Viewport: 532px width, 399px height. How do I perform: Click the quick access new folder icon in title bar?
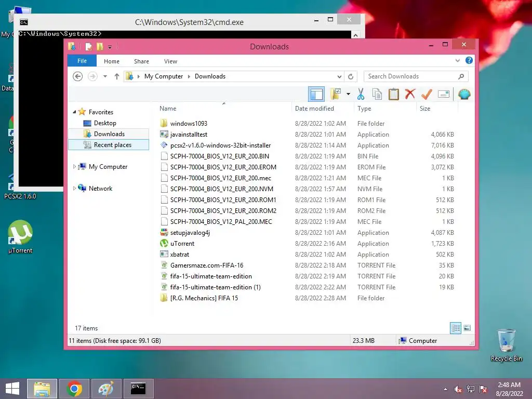pos(99,46)
